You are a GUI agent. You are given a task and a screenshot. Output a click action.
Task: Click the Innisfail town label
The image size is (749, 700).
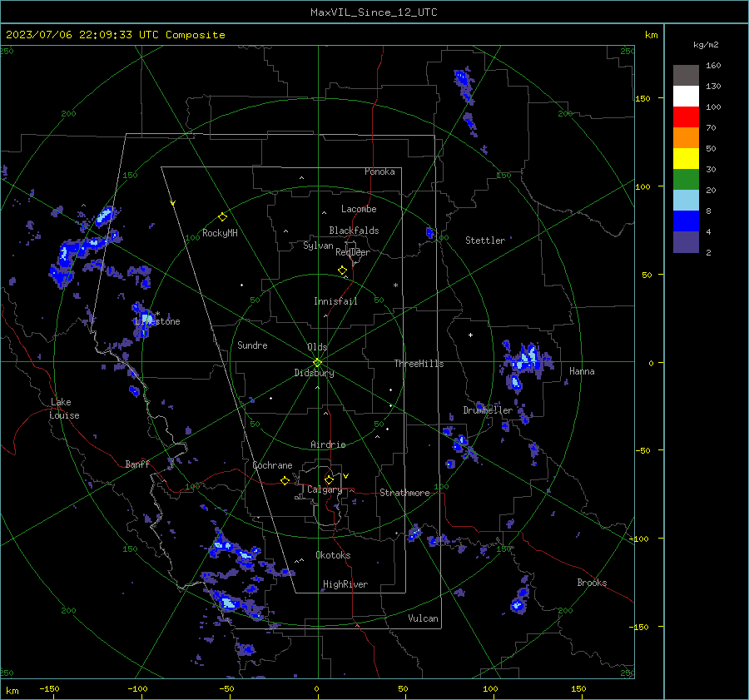coord(335,301)
